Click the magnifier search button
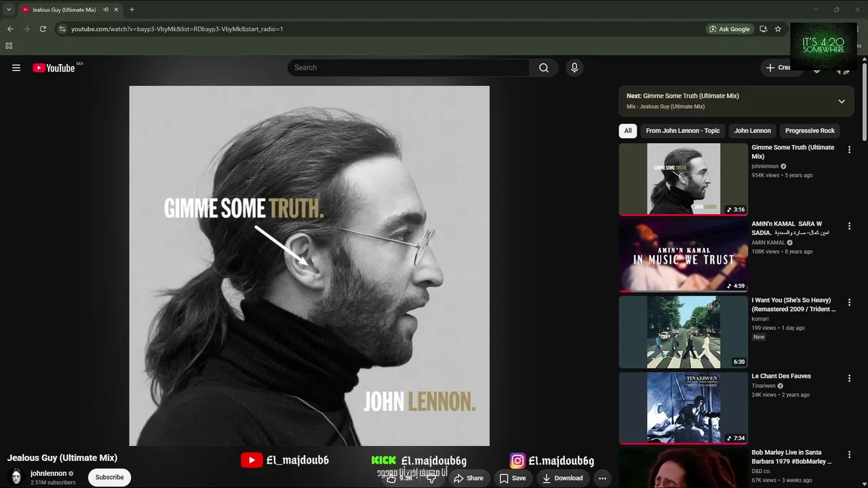 tap(544, 68)
